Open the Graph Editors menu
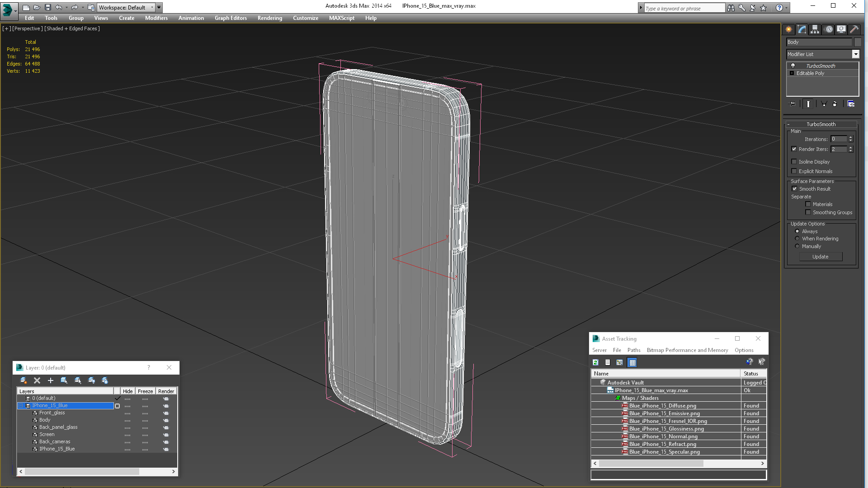Image resolution: width=868 pixels, height=488 pixels. (x=231, y=18)
